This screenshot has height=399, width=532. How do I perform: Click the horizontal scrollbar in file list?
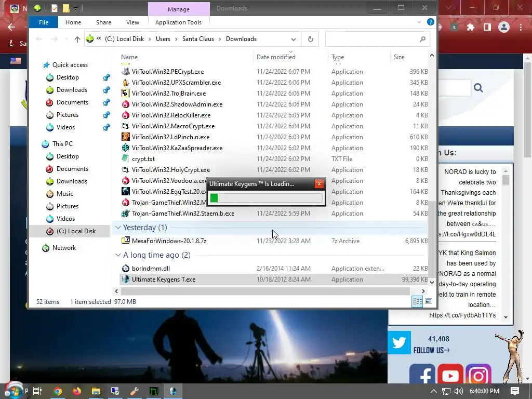pos(265,291)
